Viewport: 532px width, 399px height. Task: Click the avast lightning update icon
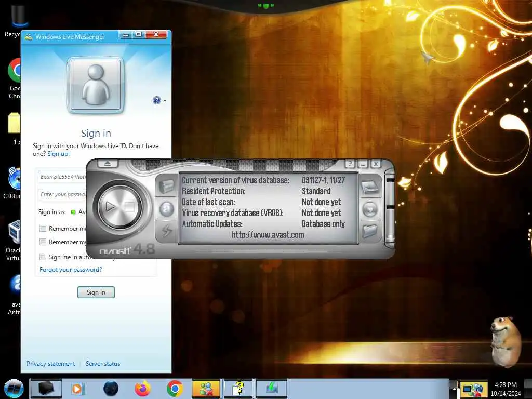[166, 231]
